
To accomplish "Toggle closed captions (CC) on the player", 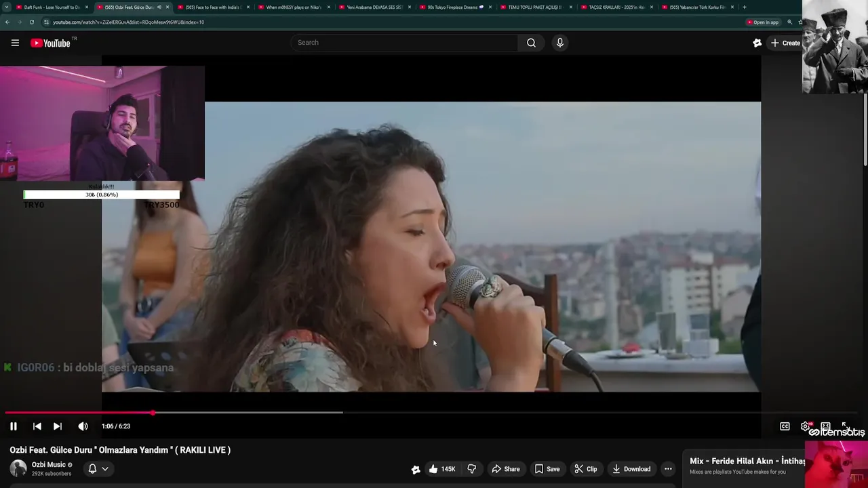I will coord(785,426).
